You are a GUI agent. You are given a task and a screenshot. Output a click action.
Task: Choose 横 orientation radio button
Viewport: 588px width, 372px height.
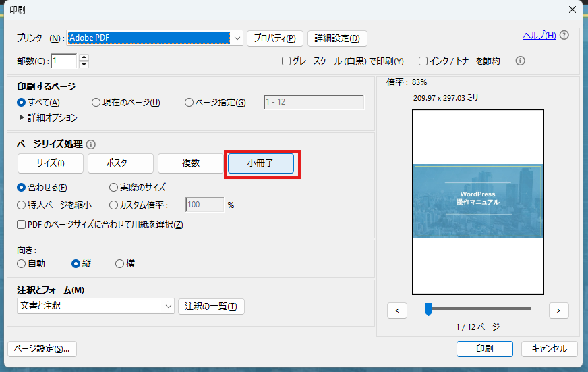pos(119,263)
